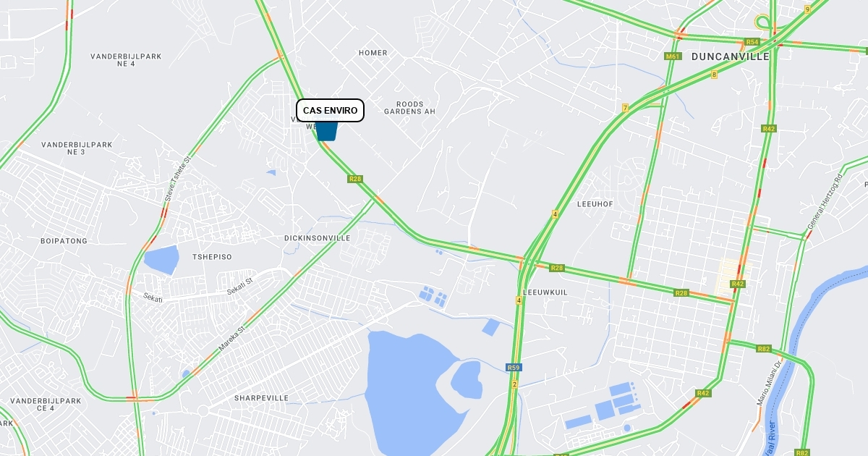The width and height of the screenshot is (868, 456).
Task: Select the LEEUHOF suburb label
Action: (x=595, y=204)
